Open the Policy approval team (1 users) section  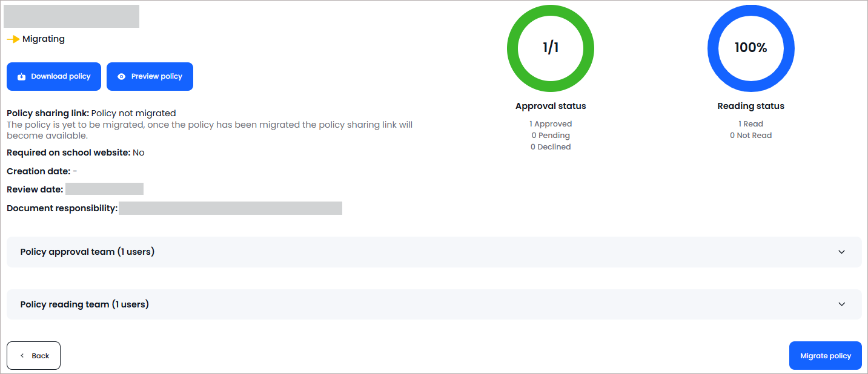coord(434,252)
